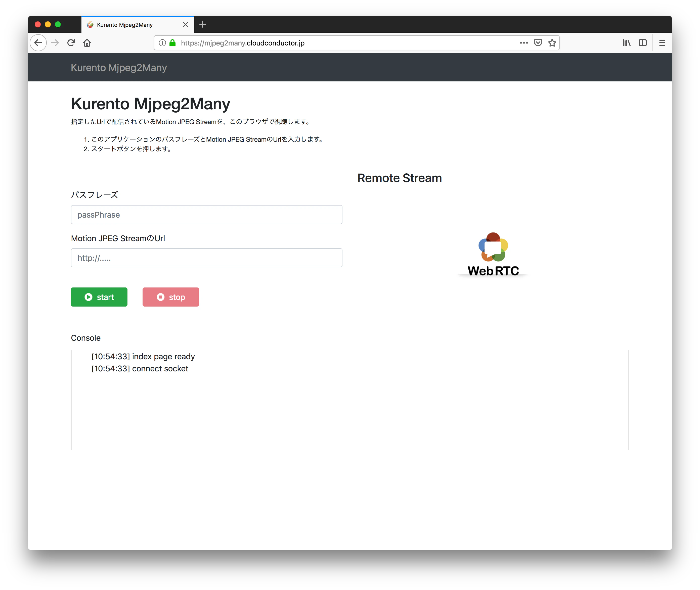The width and height of the screenshot is (700, 590).
Task: Go back using the browser back arrow
Action: 38,43
